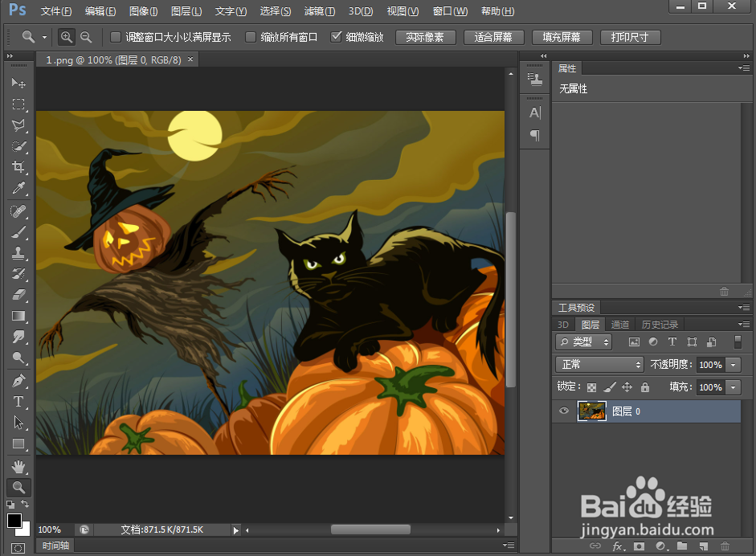Image resolution: width=756 pixels, height=556 pixels.
Task: Click 实际像素 button
Action: [x=425, y=37]
